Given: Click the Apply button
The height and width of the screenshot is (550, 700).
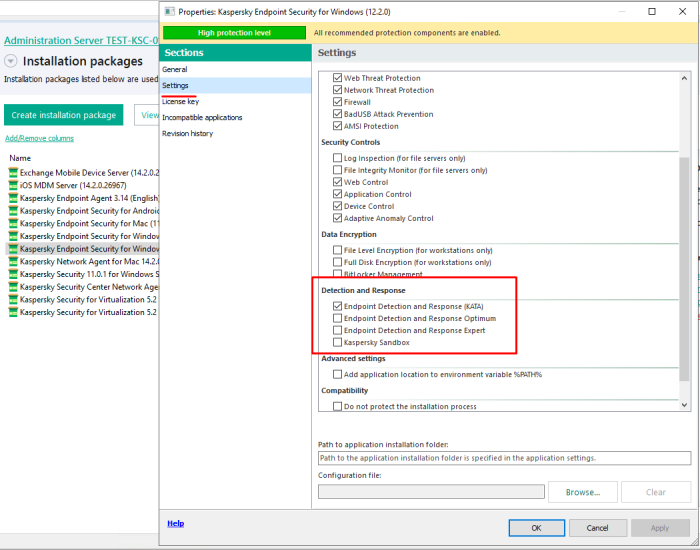Looking at the screenshot, I should (660, 528).
